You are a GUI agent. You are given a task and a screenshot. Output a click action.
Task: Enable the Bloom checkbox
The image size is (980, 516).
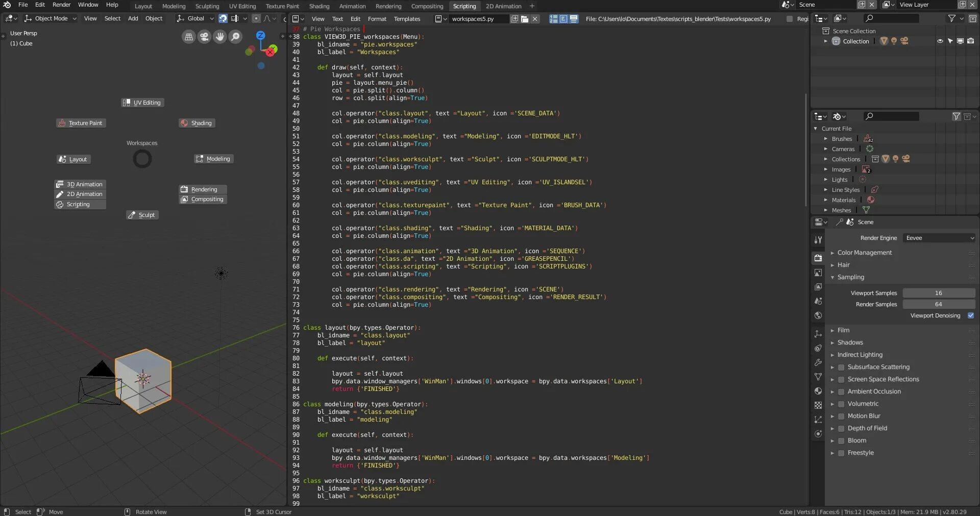(841, 440)
